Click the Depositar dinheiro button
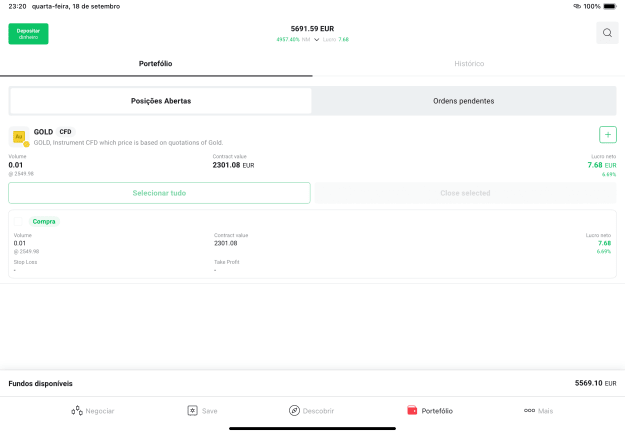 click(x=28, y=34)
